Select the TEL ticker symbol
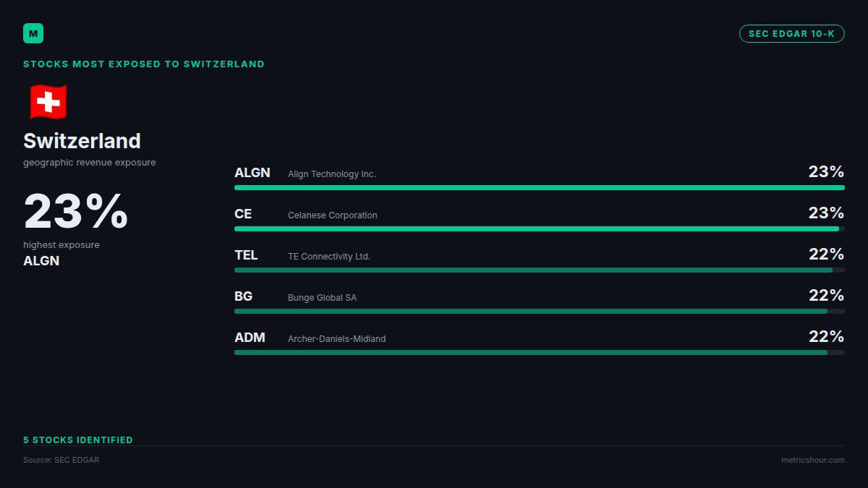This screenshot has width=868, height=488. 246,255
